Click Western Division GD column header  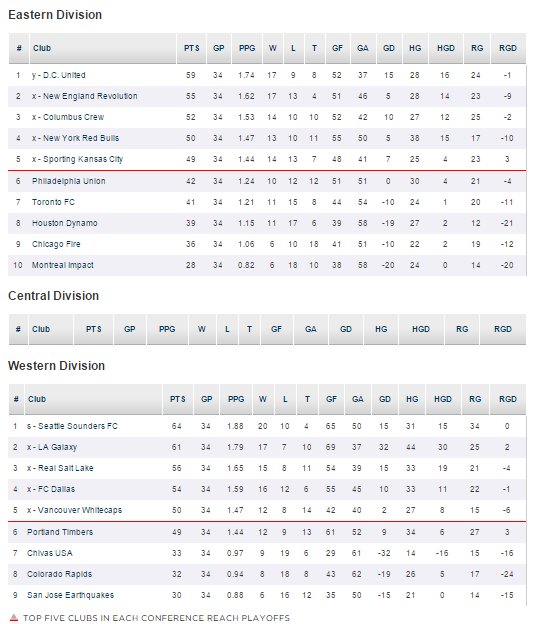pos(385,399)
